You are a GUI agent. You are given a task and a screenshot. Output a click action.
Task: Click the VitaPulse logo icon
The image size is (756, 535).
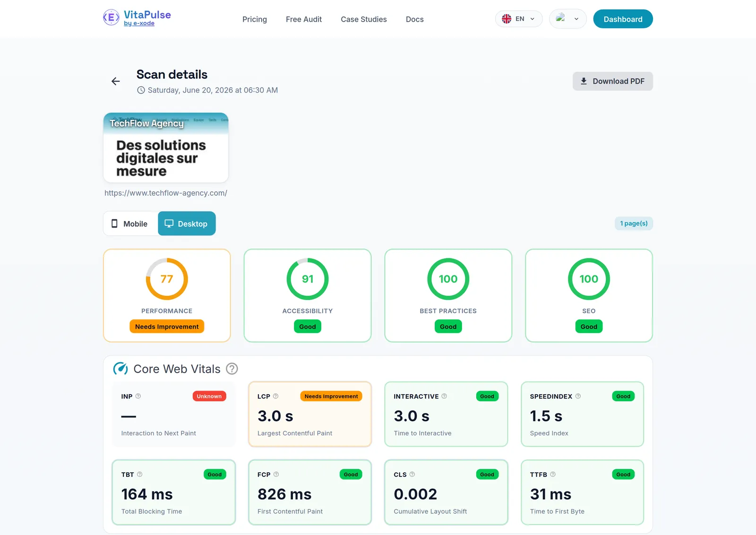pyautogui.click(x=111, y=17)
